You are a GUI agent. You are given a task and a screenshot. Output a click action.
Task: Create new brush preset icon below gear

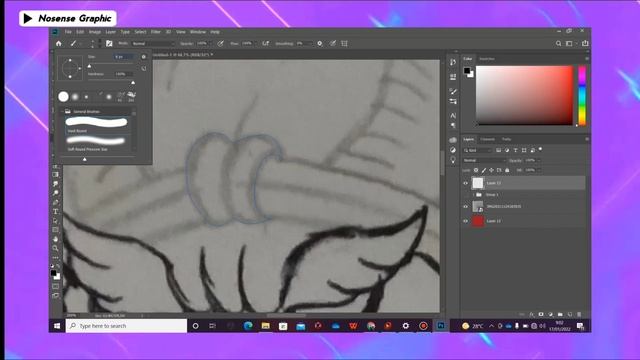pyautogui.click(x=144, y=69)
